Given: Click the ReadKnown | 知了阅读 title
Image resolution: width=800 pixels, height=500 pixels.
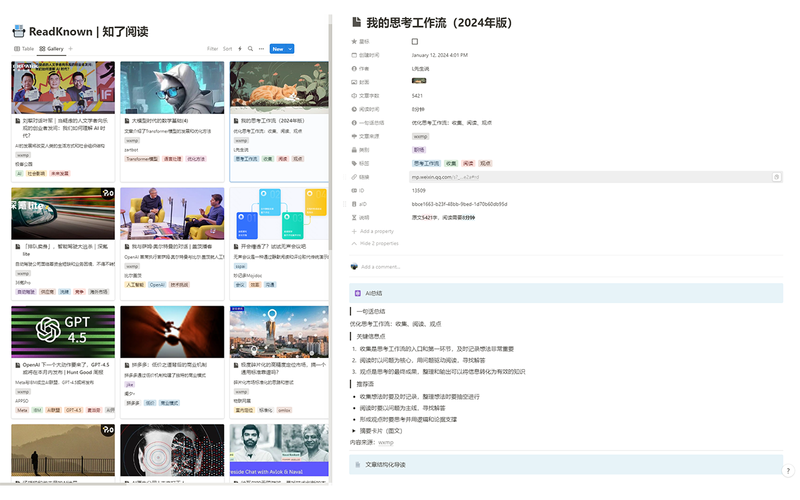Looking at the screenshot, I should (x=89, y=32).
